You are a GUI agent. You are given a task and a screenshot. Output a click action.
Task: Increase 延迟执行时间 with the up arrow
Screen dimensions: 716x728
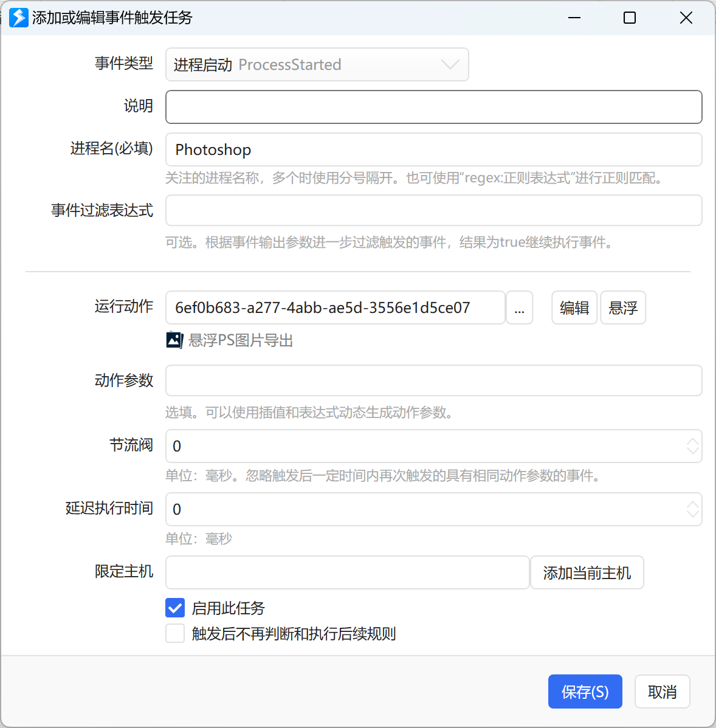click(693, 505)
